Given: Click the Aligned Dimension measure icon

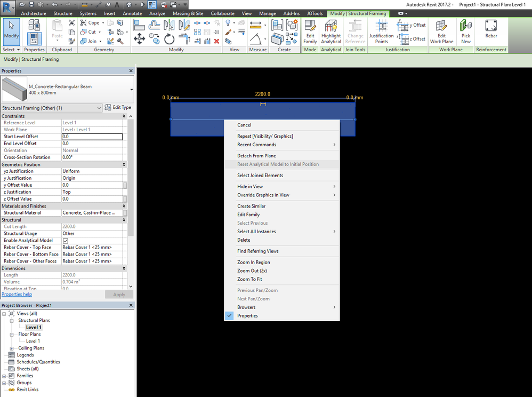Looking at the screenshot, I should click(255, 25).
